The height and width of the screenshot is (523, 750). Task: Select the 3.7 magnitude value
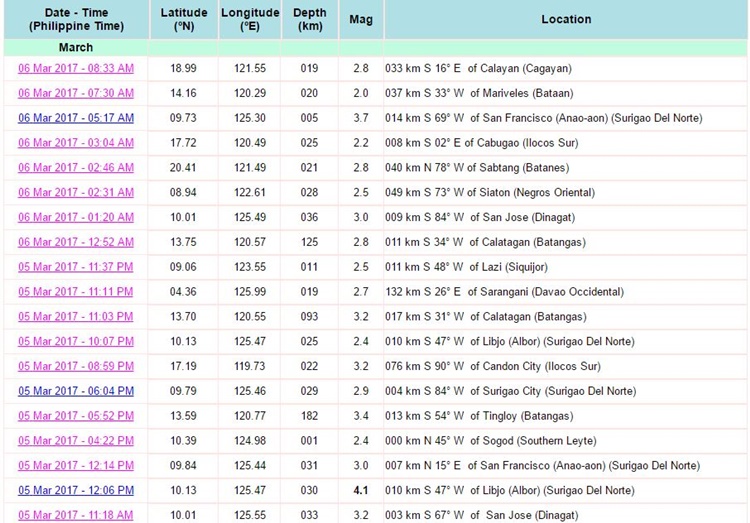point(361,118)
